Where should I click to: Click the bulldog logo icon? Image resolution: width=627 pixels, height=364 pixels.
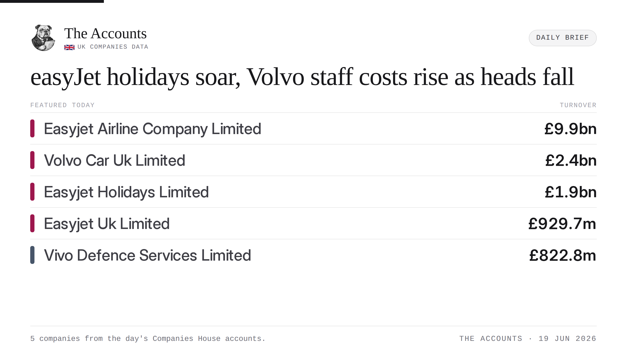[x=43, y=38]
